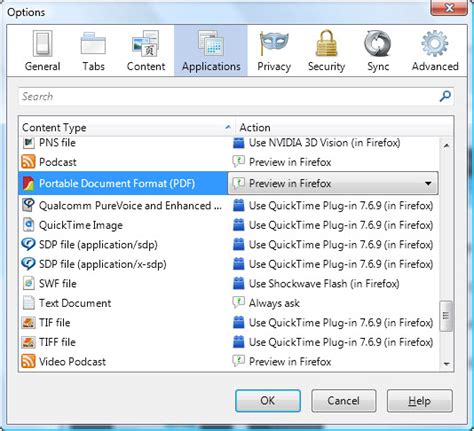Viewport: 474px width, 431px height.
Task: Click the Qualcomm PureVoice row icon
Action: [x=28, y=205]
